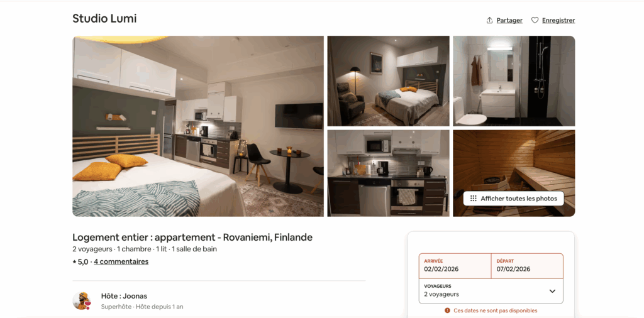644x318 pixels.
Task: Click the heart save icon
Action: coord(535,20)
